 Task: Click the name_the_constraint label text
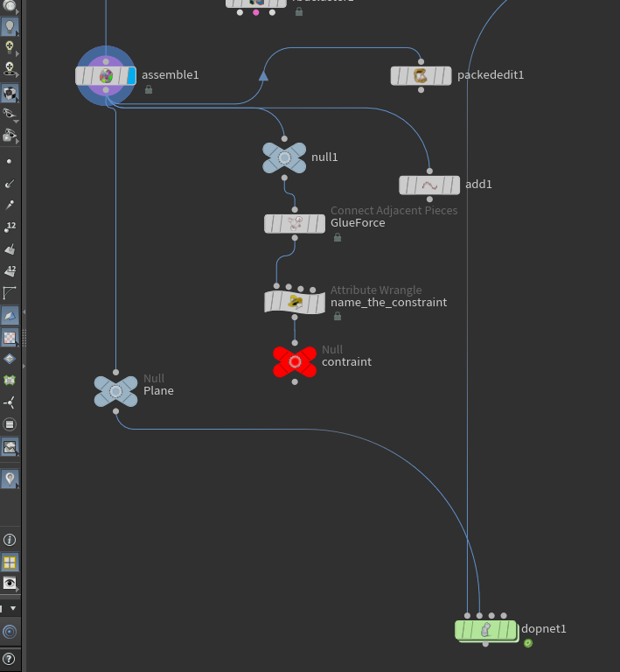click(x=388, y=303)
